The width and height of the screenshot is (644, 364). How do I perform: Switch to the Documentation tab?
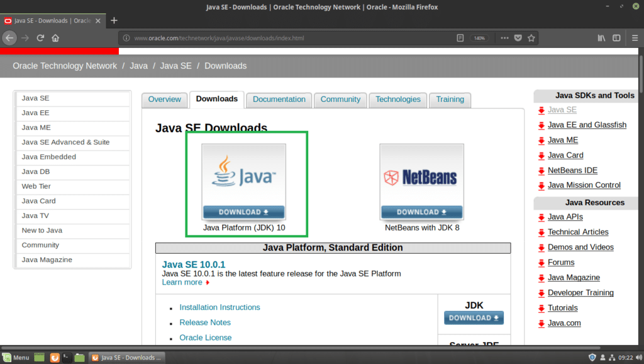279,100
